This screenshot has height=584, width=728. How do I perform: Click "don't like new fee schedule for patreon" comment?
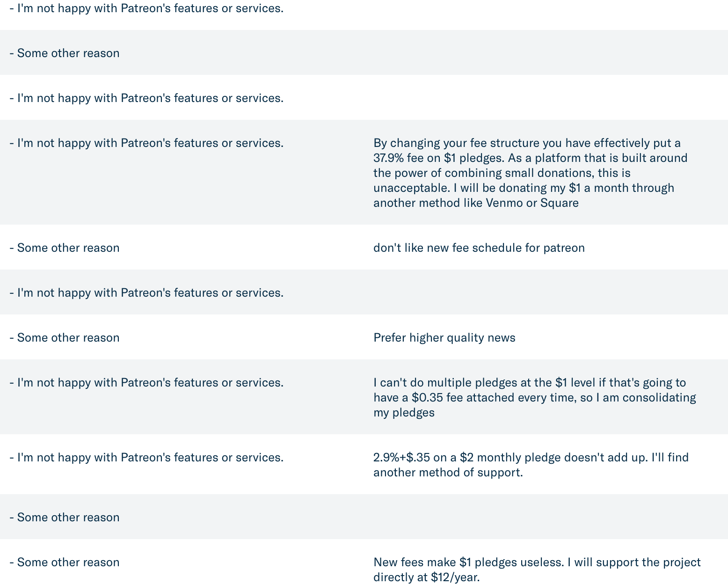coord(479,248)
